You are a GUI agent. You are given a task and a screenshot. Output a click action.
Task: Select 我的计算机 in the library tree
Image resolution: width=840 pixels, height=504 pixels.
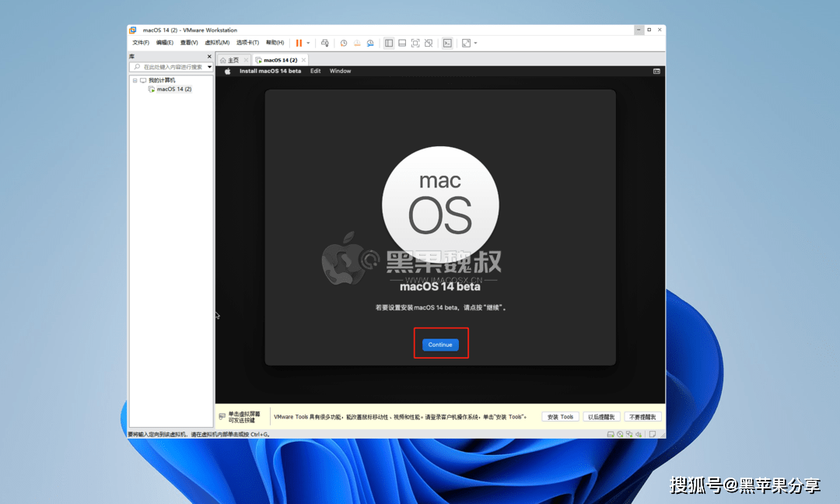161,80
